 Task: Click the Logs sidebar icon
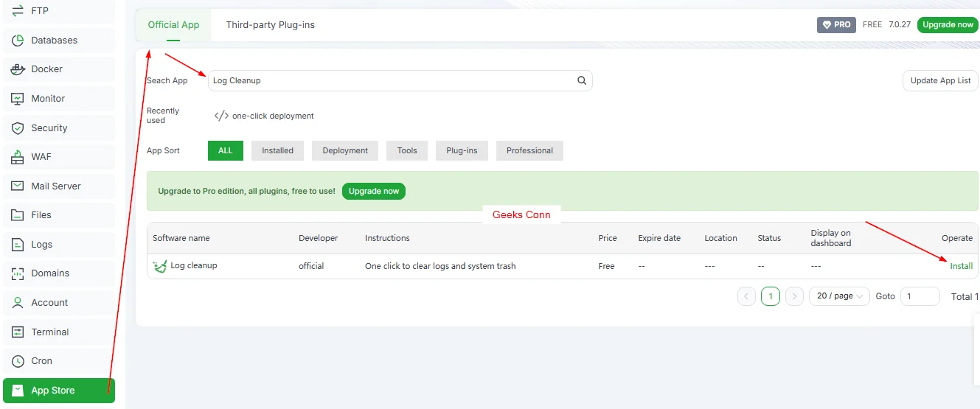(x=18, y=245)
